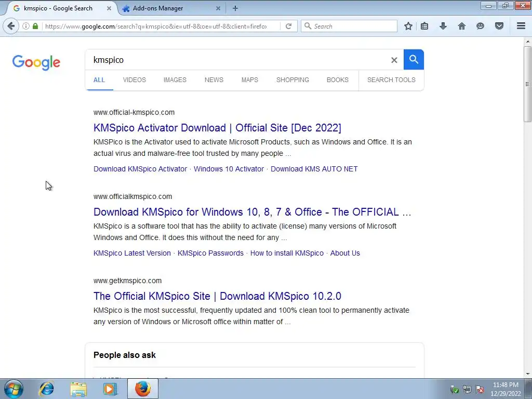Submit search with the blue magnifier button
This screenshot has width=532, height=399.
(414, 59)
